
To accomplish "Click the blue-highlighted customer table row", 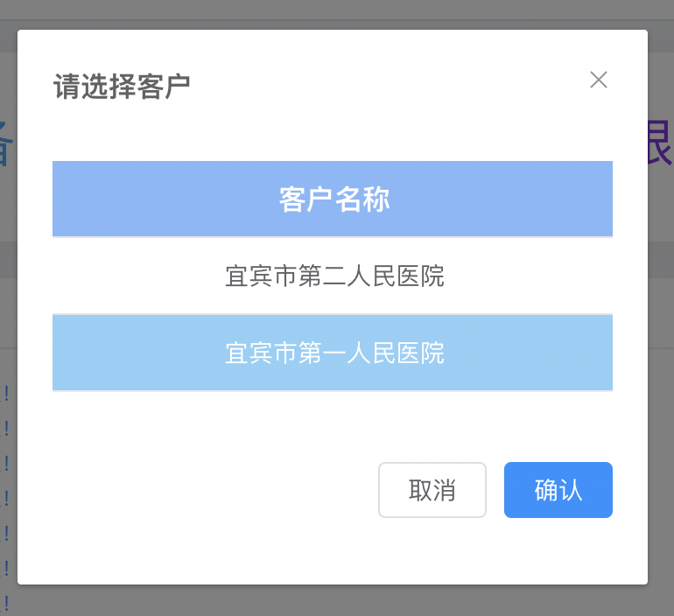I will pyautogui.click(x=334, y=353).
